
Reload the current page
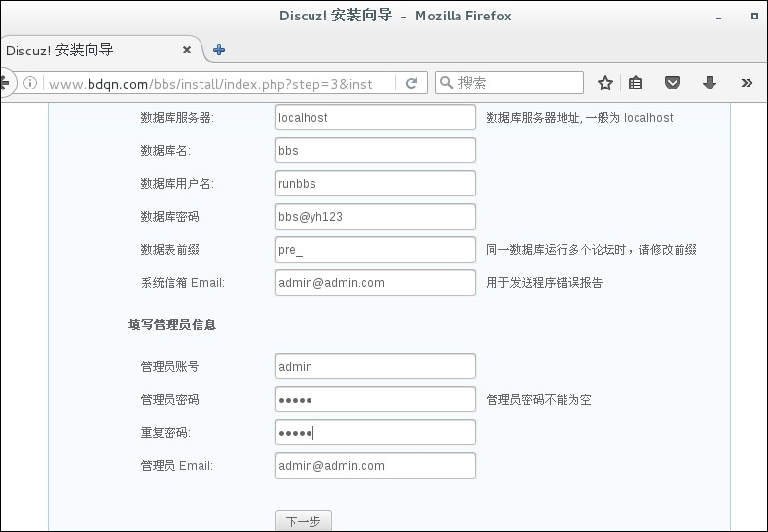point(412,83)
